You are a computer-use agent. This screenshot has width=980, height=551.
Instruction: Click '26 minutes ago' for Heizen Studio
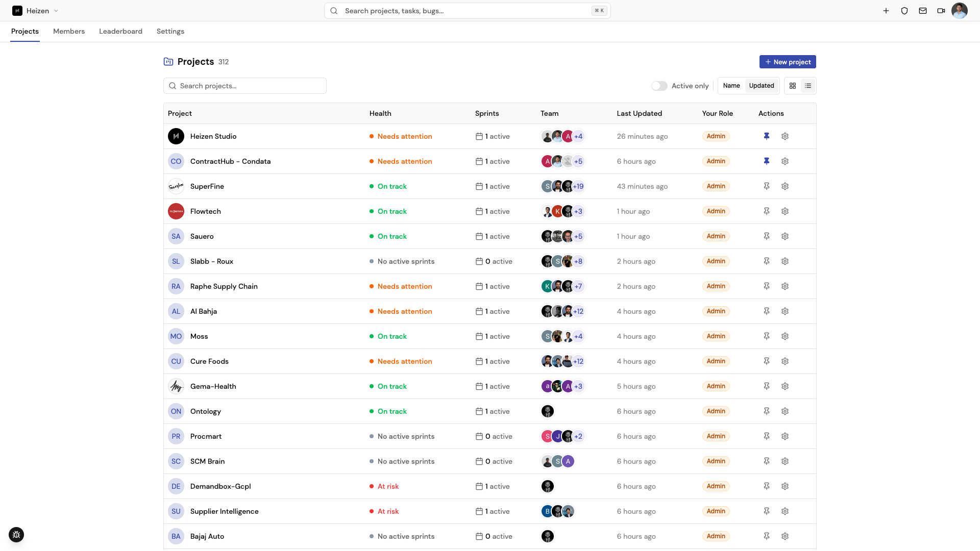tap(642, 136)
